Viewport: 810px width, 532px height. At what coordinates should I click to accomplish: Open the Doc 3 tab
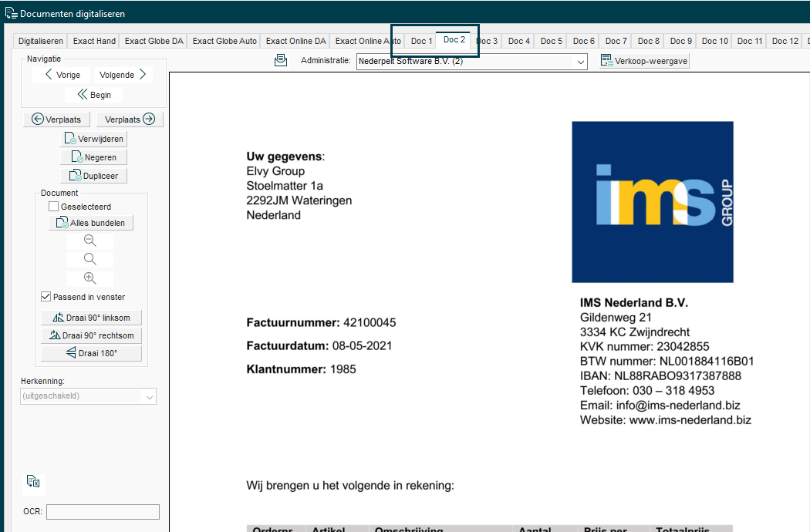[487, 41]
